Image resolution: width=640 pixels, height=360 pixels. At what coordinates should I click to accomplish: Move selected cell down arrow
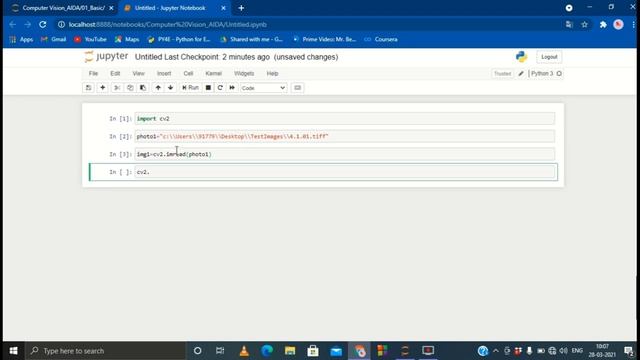(x=171, y=88)
